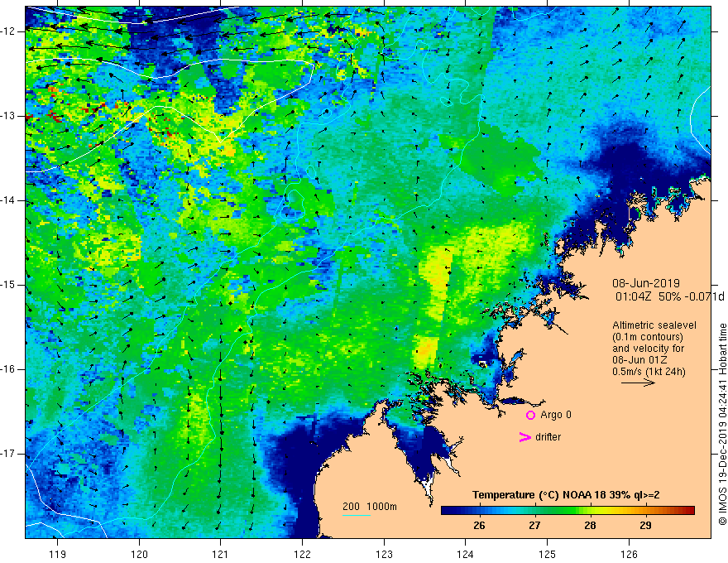The width and height of the screenshot is (728, 563).
Task: Click the magenta drifter legend arrow marker
Action: pyautogui.click(x=524, y=437)
